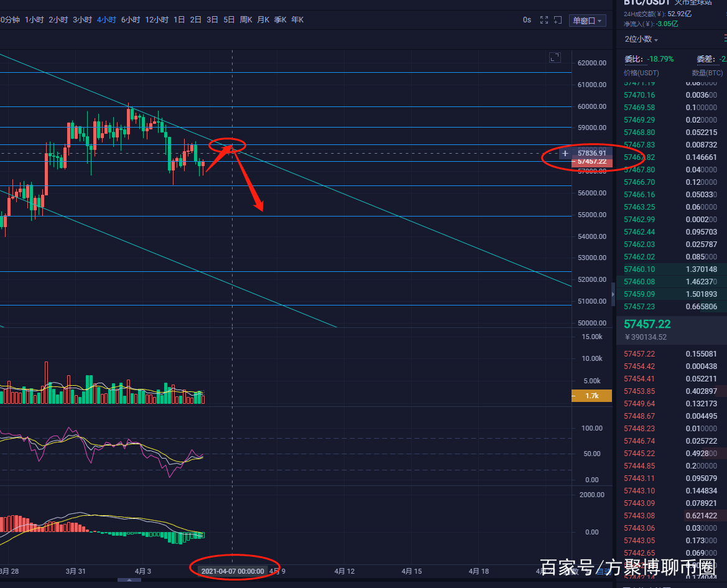Select bid order at 57453.85
Image resolution: width=727 pixels, height=588 pixels.
tap(672, 391)
